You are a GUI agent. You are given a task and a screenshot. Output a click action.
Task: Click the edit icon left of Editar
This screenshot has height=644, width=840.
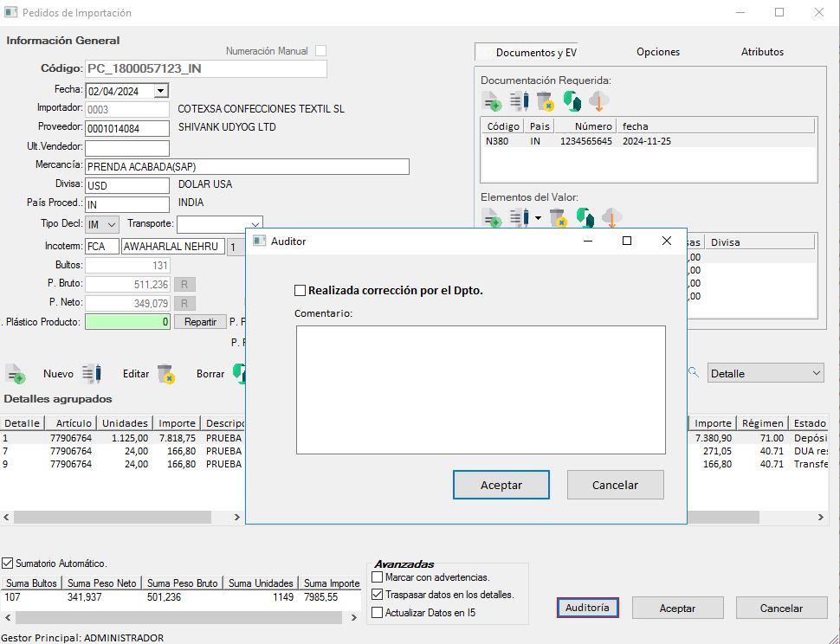(92, 374)
